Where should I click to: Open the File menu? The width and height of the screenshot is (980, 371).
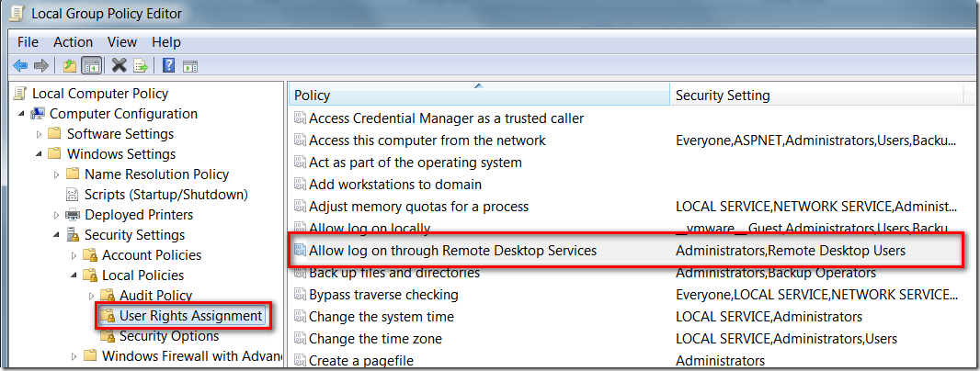click(28, 42)
